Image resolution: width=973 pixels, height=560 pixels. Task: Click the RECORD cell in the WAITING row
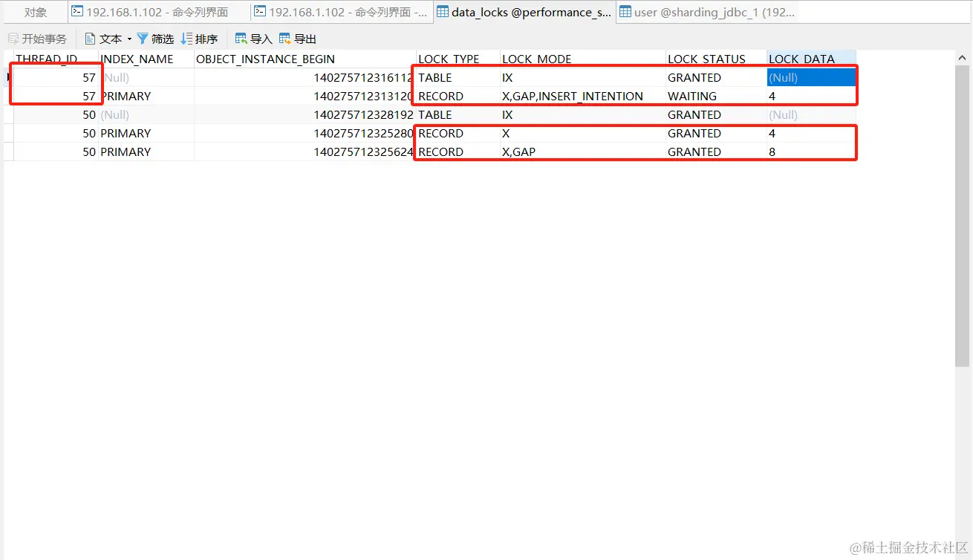[458, 96]
